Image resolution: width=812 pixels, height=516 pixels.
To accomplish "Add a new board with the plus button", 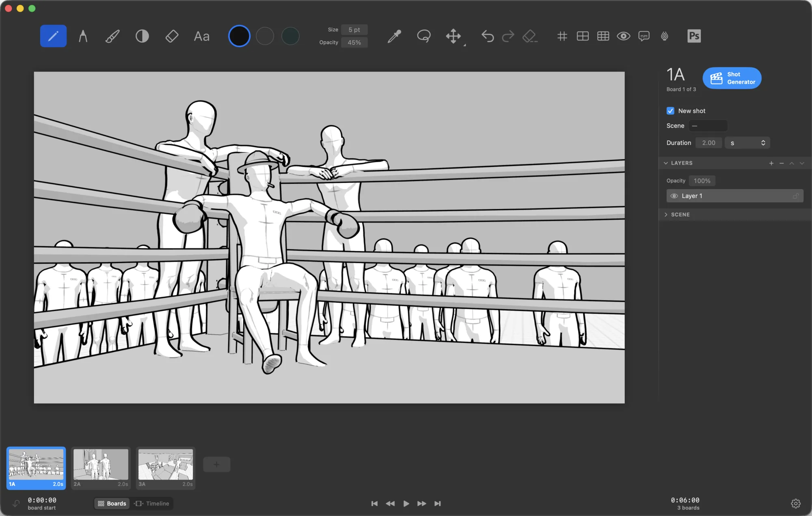I will pos(216,464).
